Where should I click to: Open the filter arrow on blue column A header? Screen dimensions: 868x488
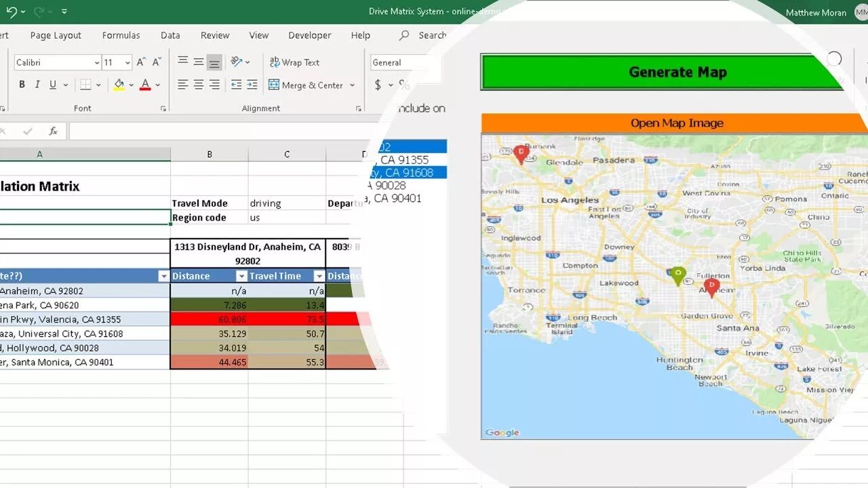(x=163, y=277)
